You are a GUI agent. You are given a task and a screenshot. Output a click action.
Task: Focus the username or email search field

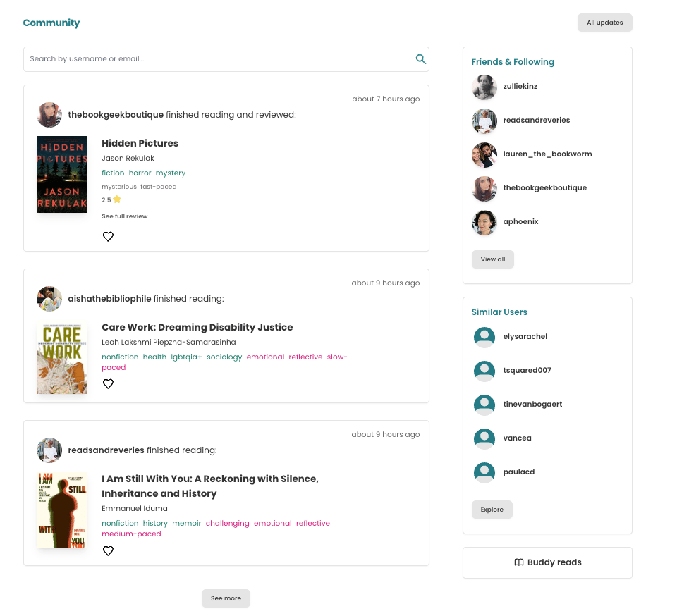(226, 59)
